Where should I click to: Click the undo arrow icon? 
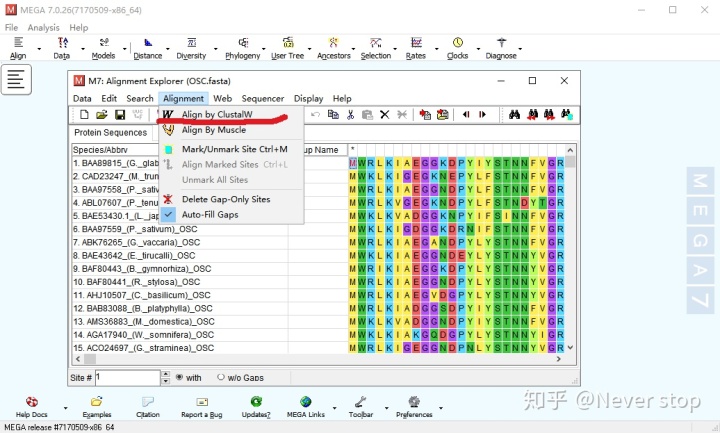pos(315,114)
